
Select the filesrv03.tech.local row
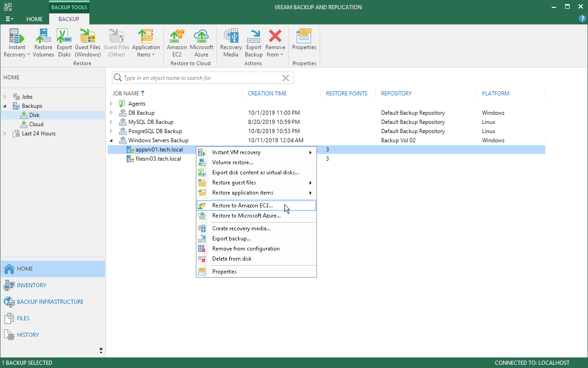point(326,159)
